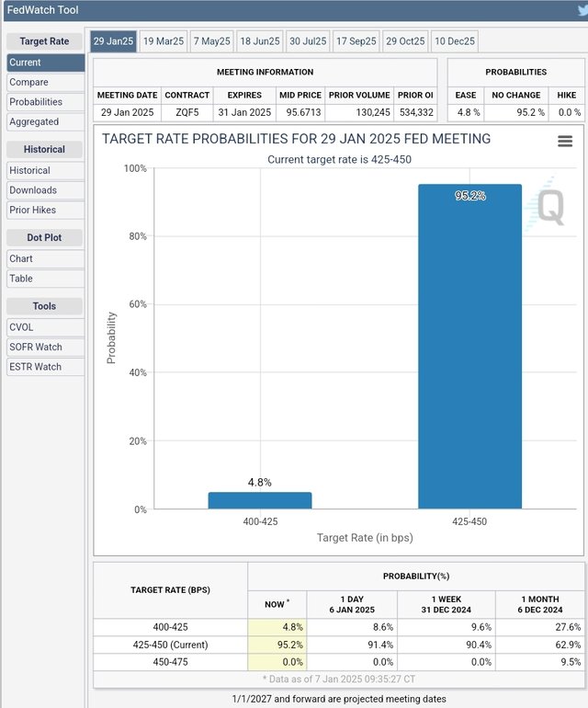Viewport: 588px width, 708px height.
Task: Click the ZQF5 contract cell
Action: point(187,112)
